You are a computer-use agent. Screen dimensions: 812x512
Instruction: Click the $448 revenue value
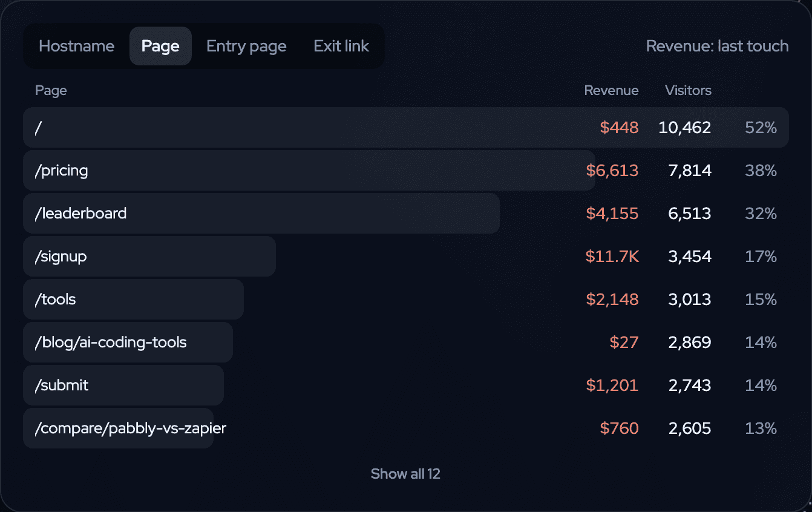(619, 128)
